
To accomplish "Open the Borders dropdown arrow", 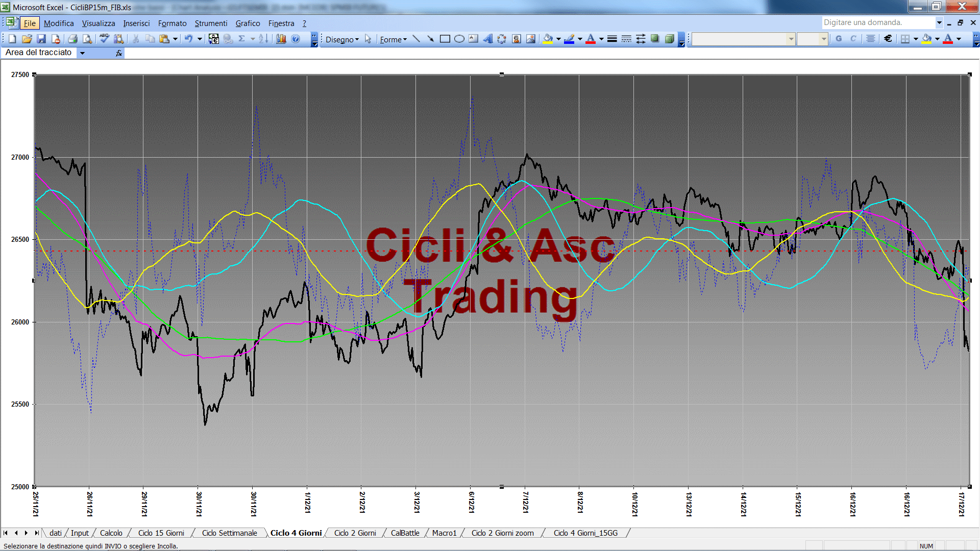I will click(x=916, y=39).
